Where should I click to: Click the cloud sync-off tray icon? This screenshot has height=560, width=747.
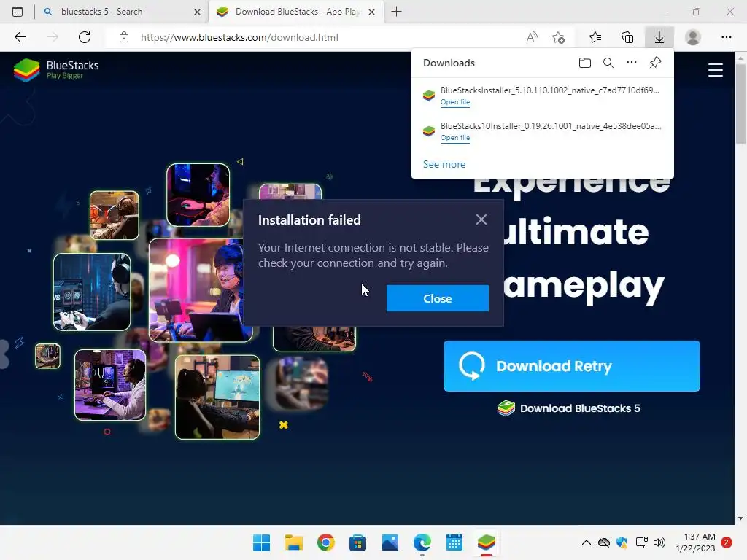coord(604,542)
